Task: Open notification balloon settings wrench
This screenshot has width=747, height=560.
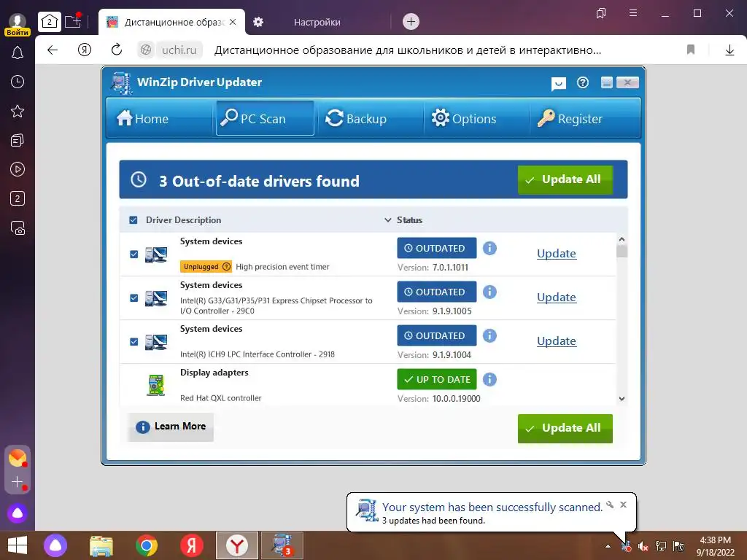Action: pyautogui.click(x=610, y=505)
